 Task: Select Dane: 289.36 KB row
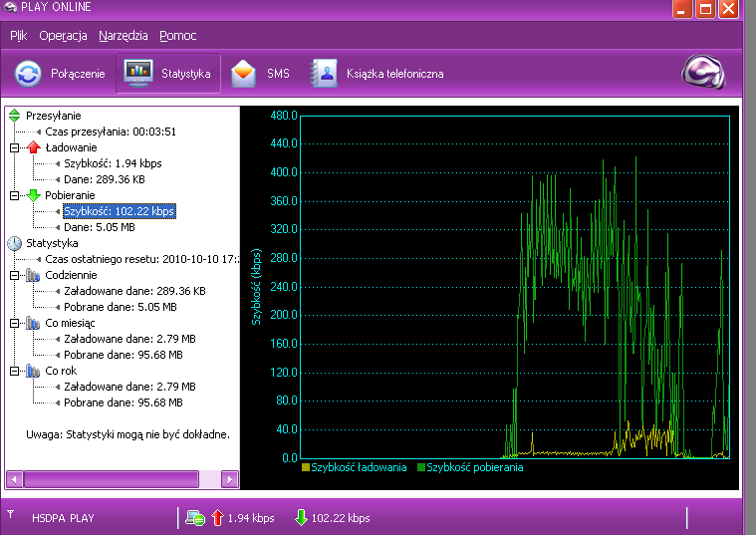(x=105, y=179)
